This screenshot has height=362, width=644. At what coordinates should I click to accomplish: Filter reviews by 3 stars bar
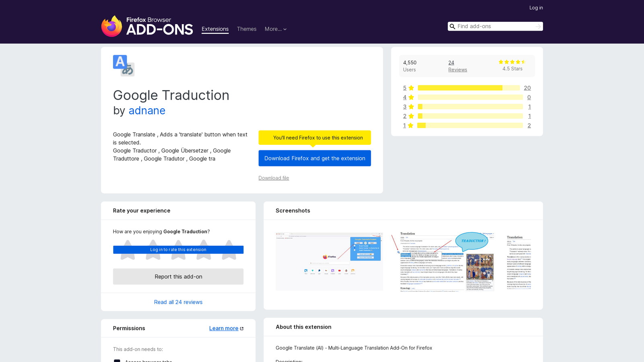tap(470, 107)
